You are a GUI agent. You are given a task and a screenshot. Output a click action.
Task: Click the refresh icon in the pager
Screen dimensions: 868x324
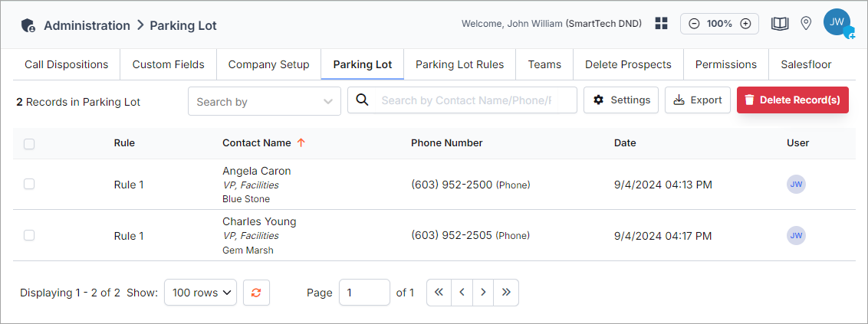tap(256, 293)
